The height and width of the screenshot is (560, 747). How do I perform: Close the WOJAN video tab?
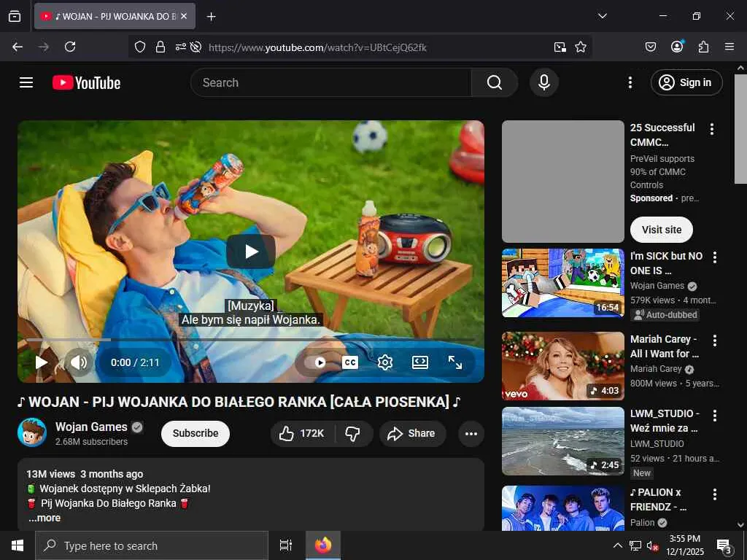pyautogui.click(x=184, y=16)
